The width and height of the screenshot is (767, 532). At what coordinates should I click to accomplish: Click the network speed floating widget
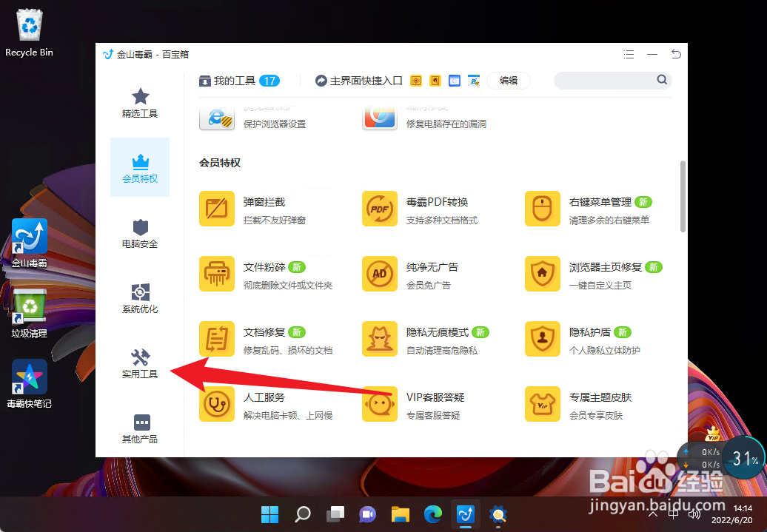click(x=703, y=458)
